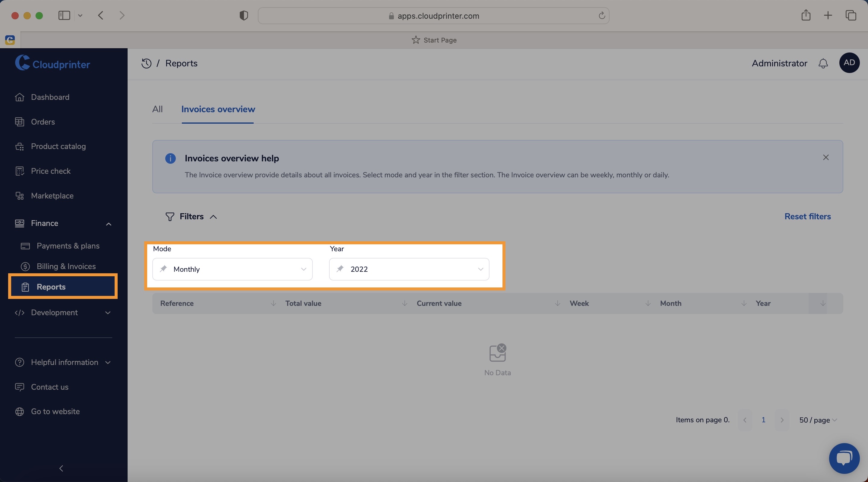Click the Orders sidebar icon
The width and height of the screenshot is (868, 482).
tap(20, 122)
